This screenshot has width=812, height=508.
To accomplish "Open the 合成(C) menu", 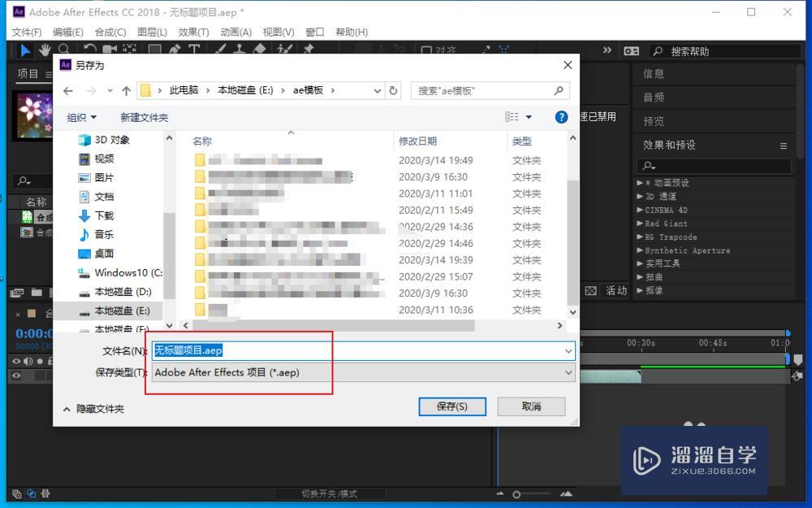I will [x=110, y=33].
